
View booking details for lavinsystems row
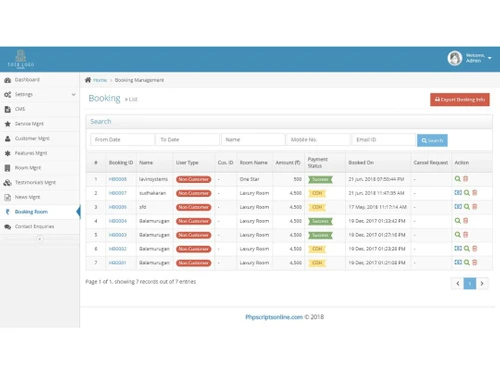pyautogui.click(x=458, y=179)
